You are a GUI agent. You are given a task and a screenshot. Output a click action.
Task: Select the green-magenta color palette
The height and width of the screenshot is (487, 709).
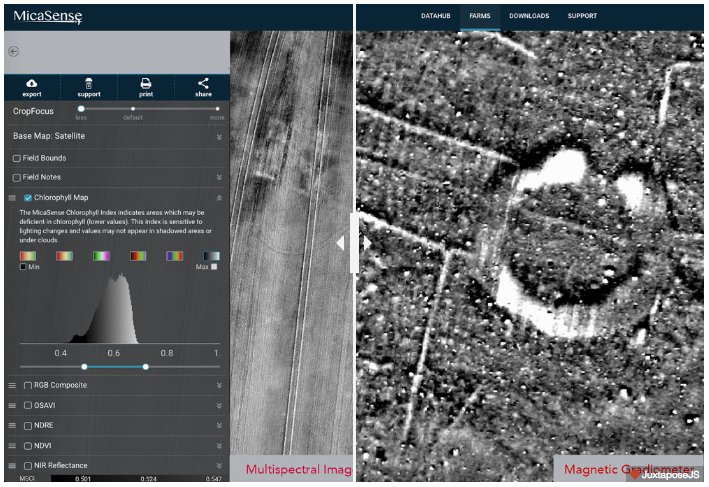[x=101, y=256]
